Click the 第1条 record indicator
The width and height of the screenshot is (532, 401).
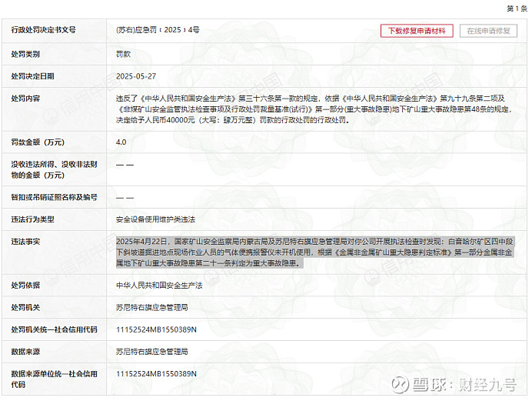[x=517, y=8]
